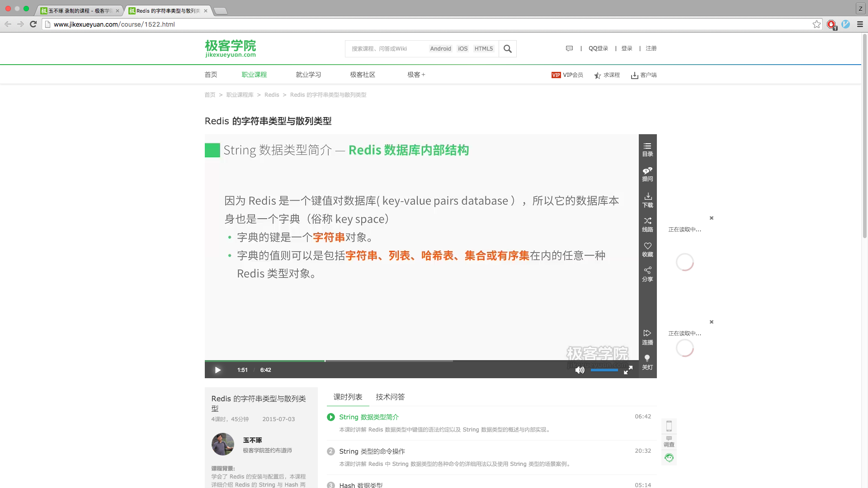Toggle 关灯 lights-off bulb button
Image resolution: width=868 pixels, height=488 pixels.
(647, 361)
